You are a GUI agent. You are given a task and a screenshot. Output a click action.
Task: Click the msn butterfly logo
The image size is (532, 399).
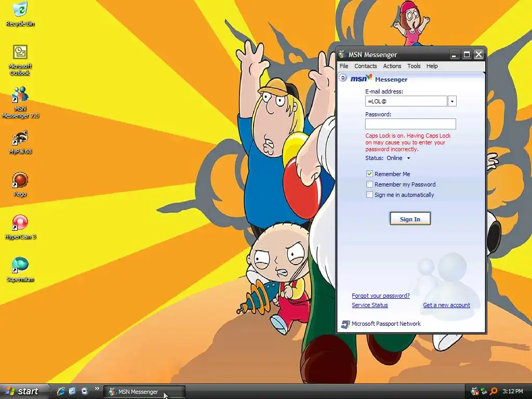pyautogui.click(x=361, y=78)
